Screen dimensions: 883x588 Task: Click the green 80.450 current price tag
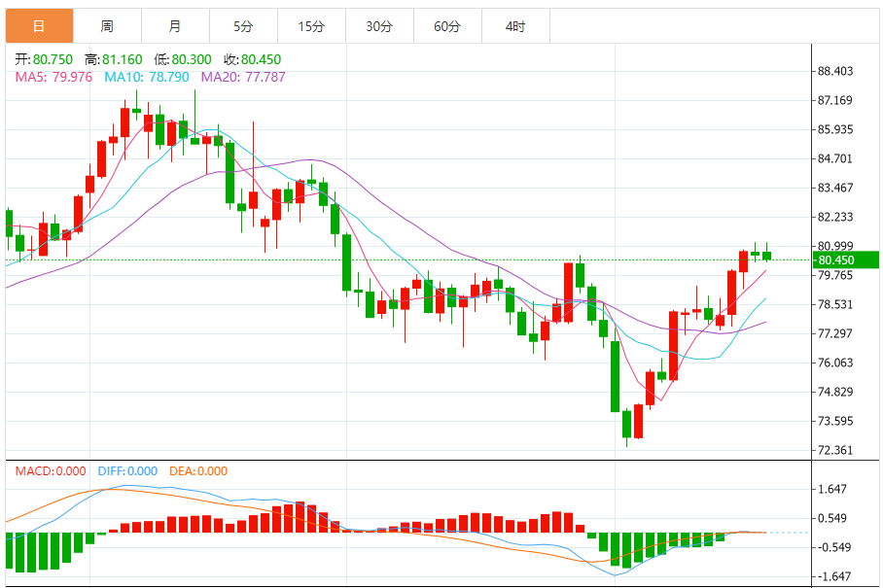(846, 259)
